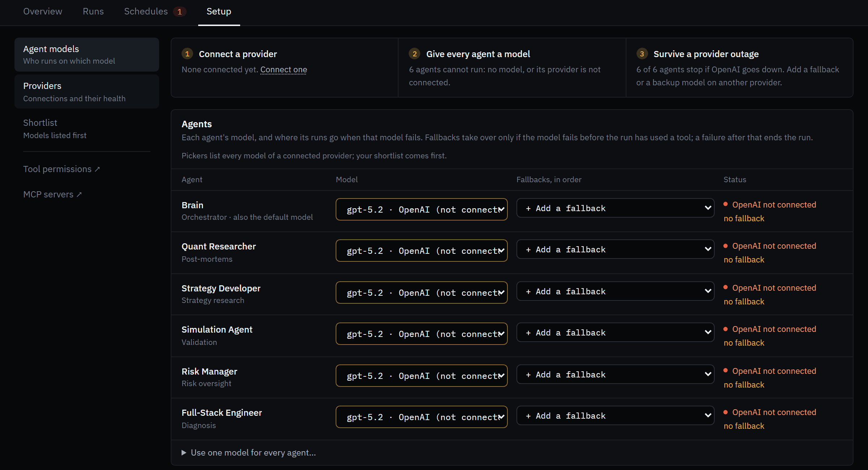Select the Setup tab

pyautogui.click(x=219, y=12)
